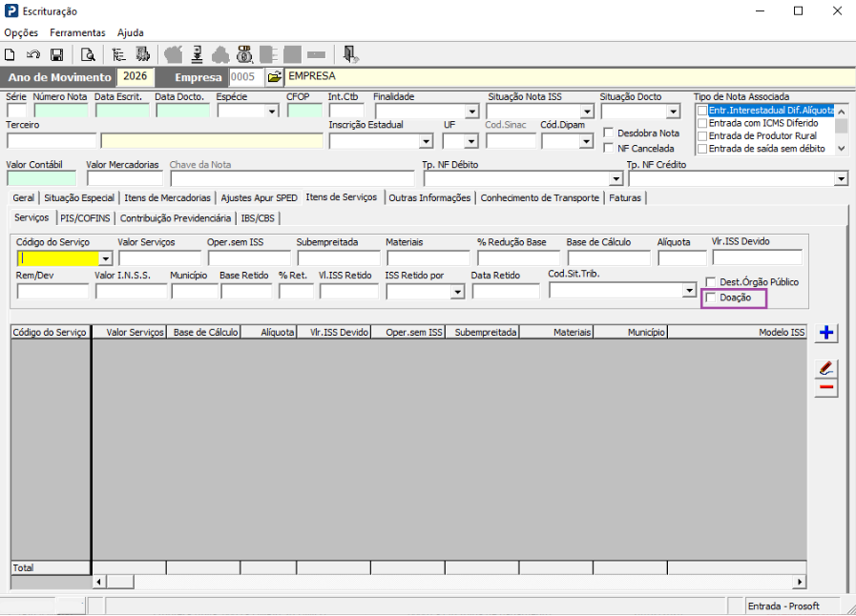Toggle the Doação checkbox
Screen dimensions: 856x616
[x=711, y=298]
